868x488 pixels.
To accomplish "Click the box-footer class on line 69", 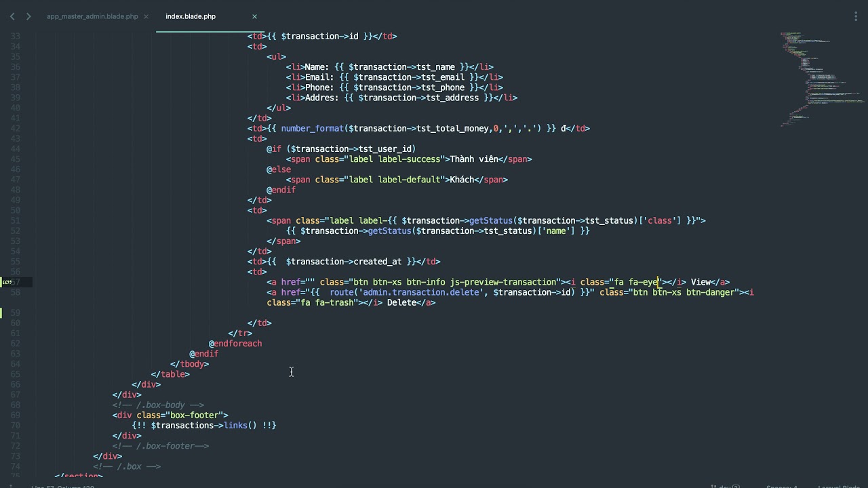I will (195, 415).
